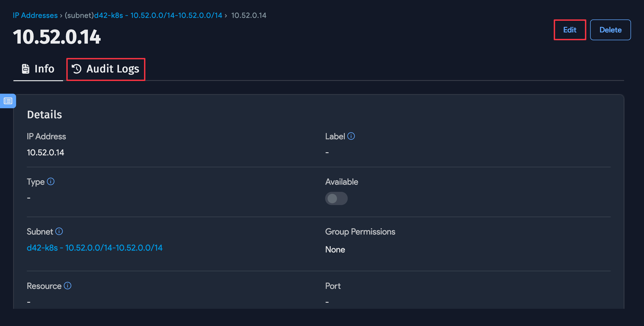Click the Delete button
The width and height of the screenshot is (644, 326).
(610, 30)
